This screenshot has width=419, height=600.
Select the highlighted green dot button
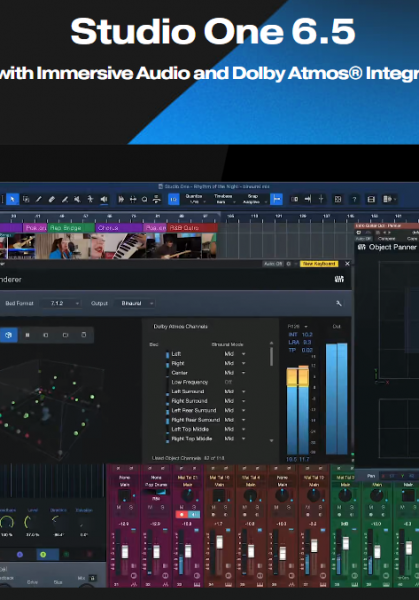[43, 554]
